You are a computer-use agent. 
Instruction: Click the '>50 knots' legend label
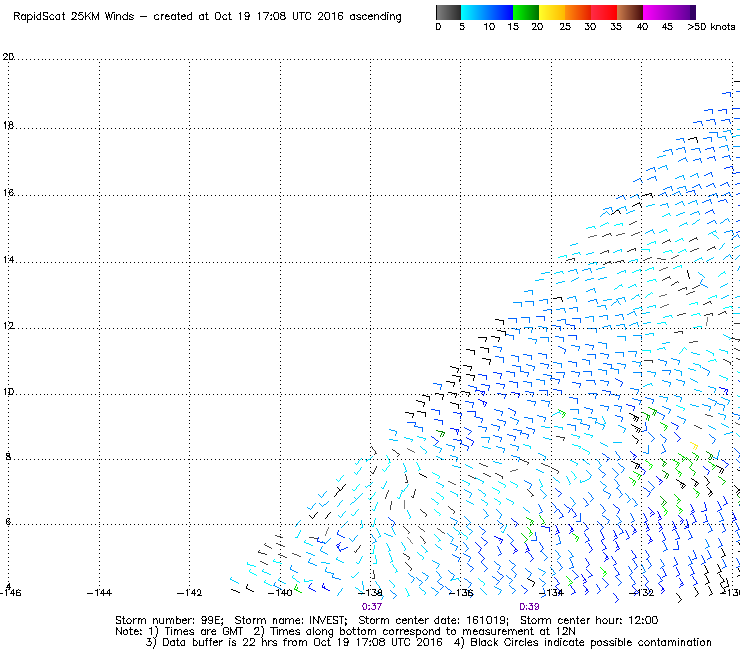click(x=711, y=27)
